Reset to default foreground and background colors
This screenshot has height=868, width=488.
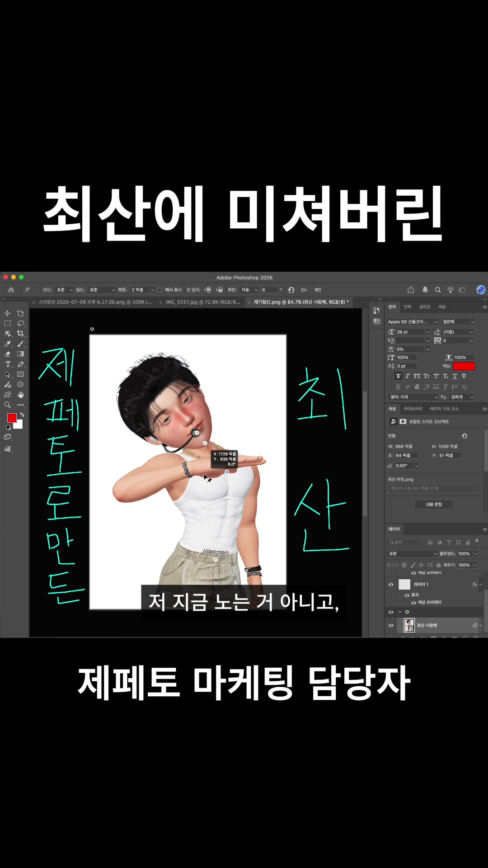tap(8, 427)
